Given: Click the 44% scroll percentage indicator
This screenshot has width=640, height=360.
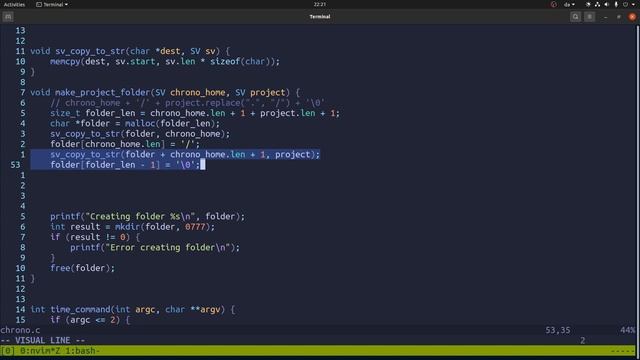Looking at the screenshot, I should coord(627,330).
